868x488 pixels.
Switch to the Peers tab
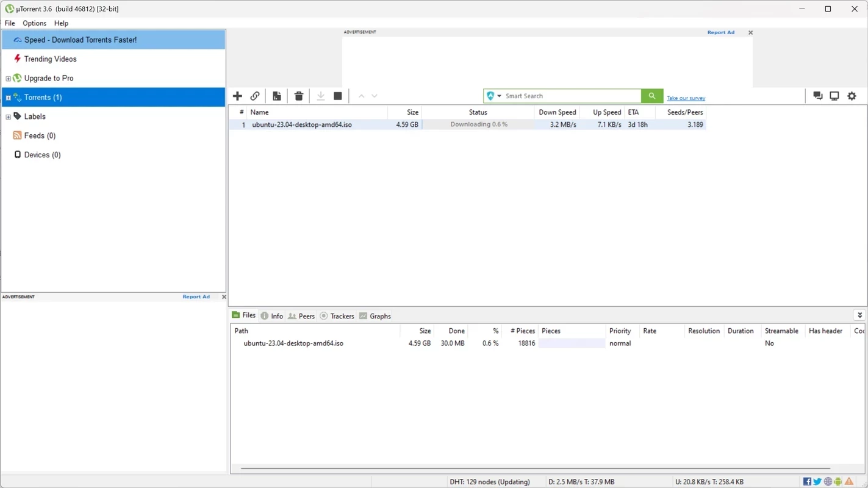[x=301, y=316]
